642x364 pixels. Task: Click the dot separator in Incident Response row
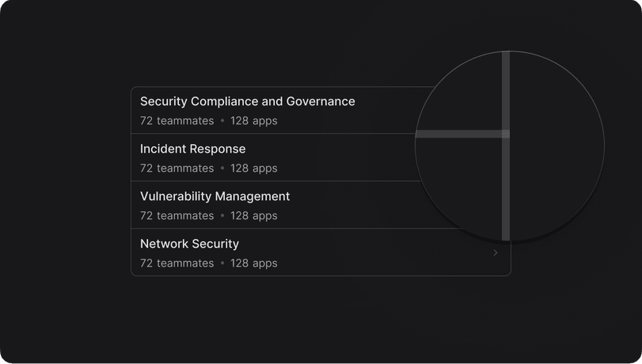pos(222,169)
